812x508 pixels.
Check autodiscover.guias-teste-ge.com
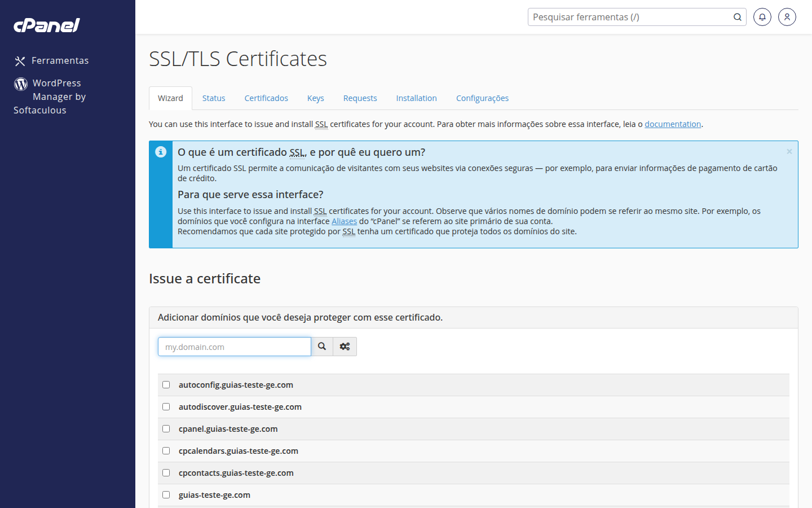[166, 406]
